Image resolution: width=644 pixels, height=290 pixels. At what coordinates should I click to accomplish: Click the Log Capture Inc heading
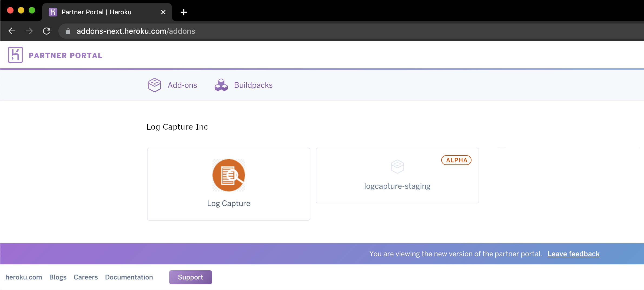point(177,127)
